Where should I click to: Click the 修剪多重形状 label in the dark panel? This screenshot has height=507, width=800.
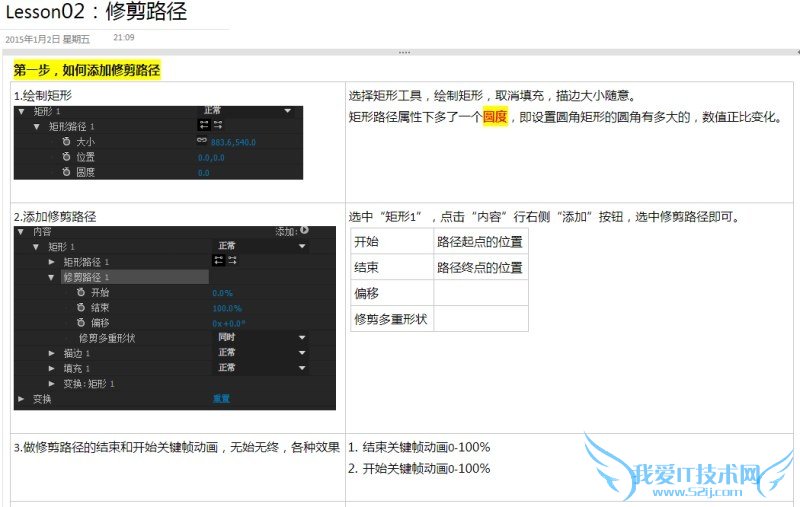pos(107,338)
